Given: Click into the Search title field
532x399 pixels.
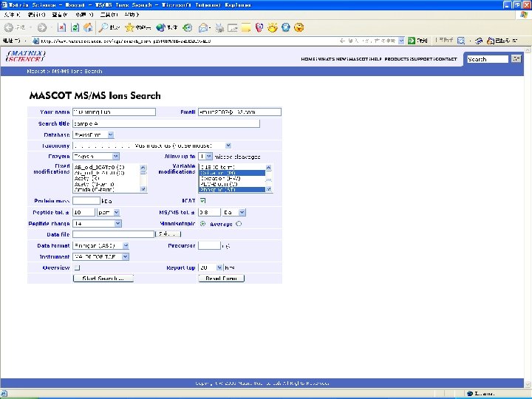Looking at the screenshot, I should coord(166,123).
